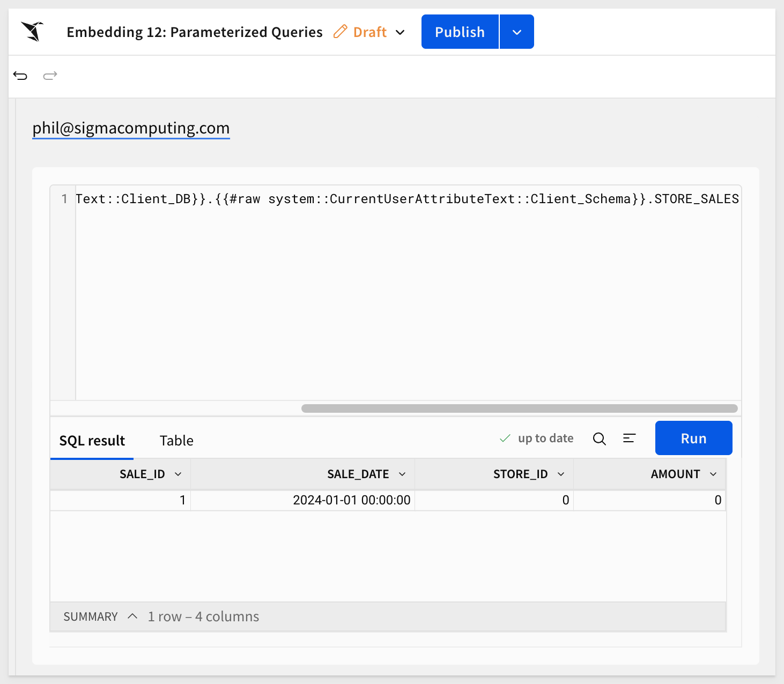Screen dimensions: 784x684
Task: Open the Draft version dropdown chevron
Action: (x=400, y=32)
